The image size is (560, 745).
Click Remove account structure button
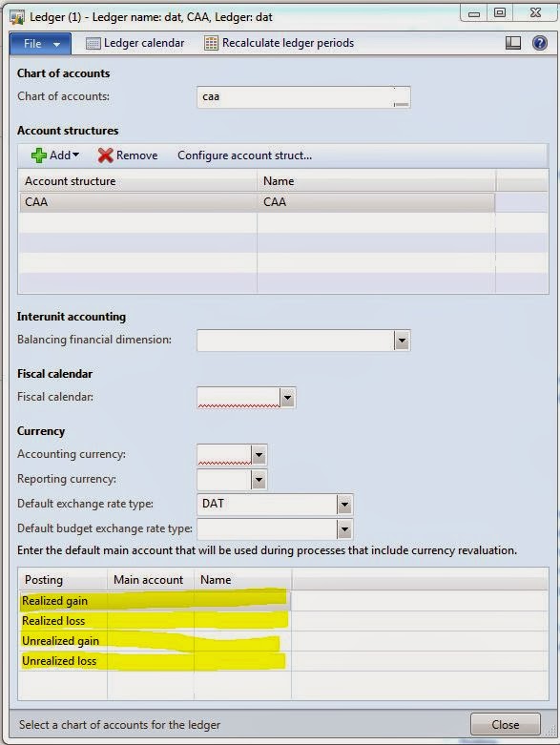[x=127, y=155]
